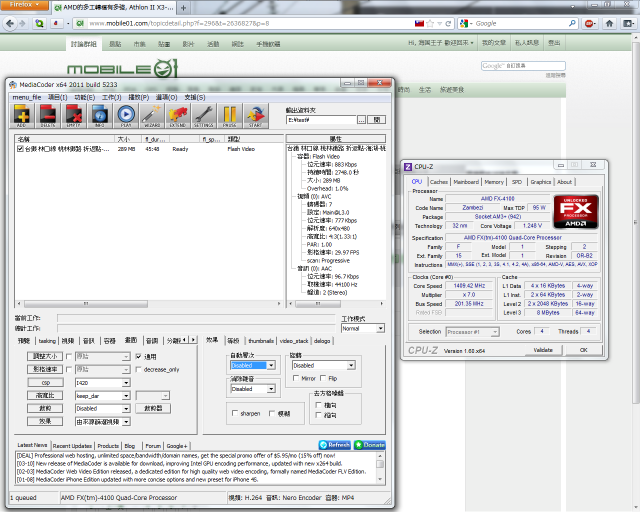640x512 pixels.
Task: Click the Mobile01 site logo
Action: pos(123,68)
